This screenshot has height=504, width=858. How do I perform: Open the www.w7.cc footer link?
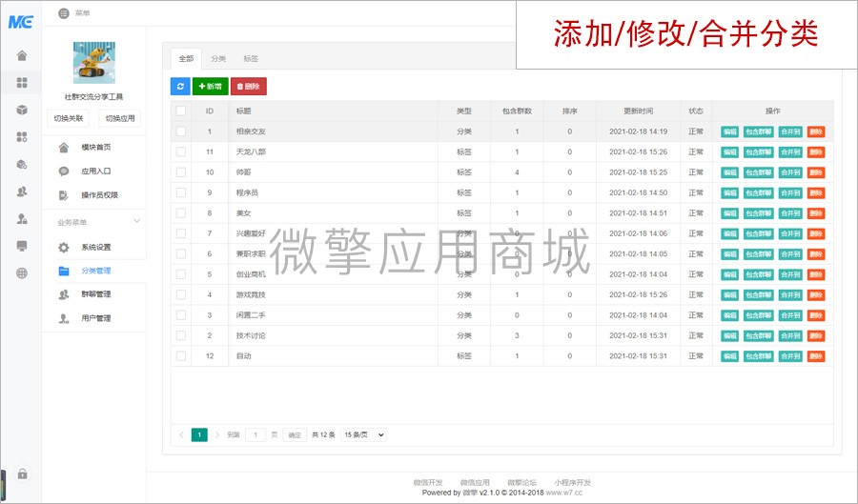click(x=564, y=493)
